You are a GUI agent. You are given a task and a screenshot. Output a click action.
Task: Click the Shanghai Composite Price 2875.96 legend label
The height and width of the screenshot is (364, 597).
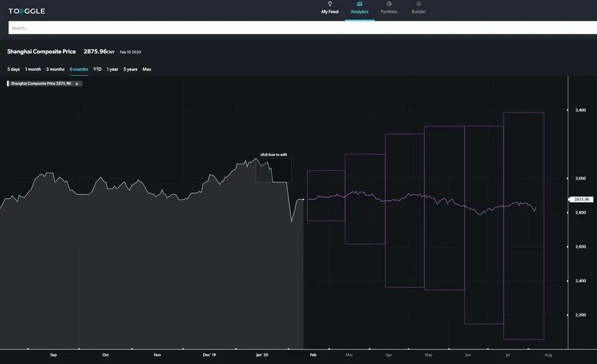(x=41, y=83)
